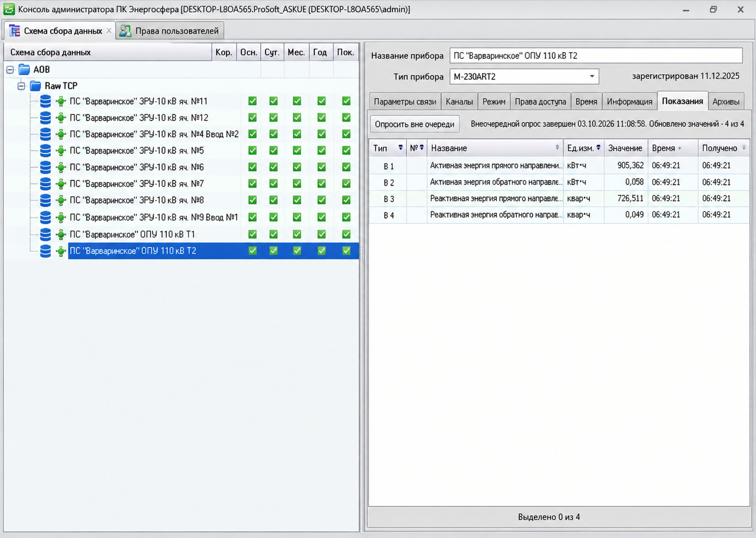The width and height of the screenshot is (756, 538).
Task: Click the Raw TCP folder icon
Action: pos(35,85)
